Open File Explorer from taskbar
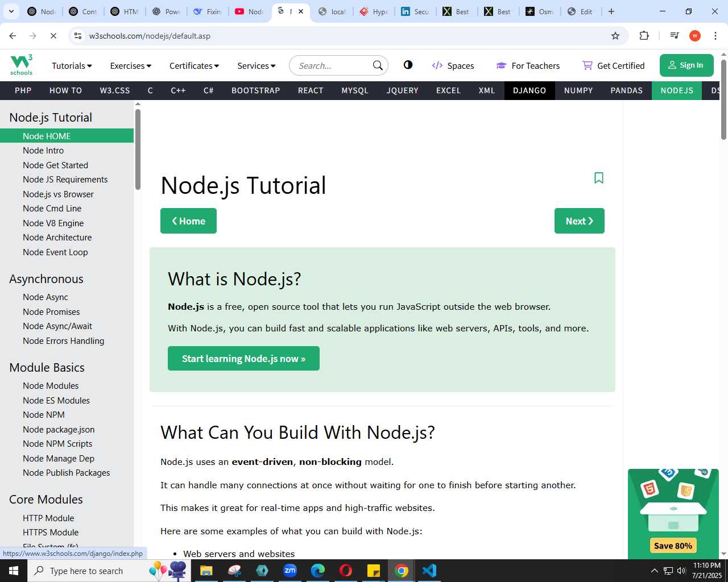Viewport: 728px width, 582px height. 206,571
